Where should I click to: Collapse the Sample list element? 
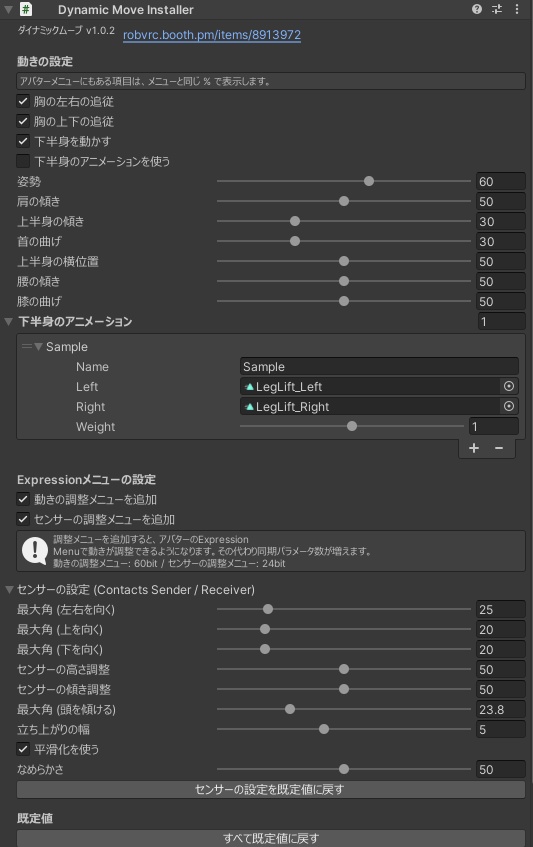click(x=38, y=346)
